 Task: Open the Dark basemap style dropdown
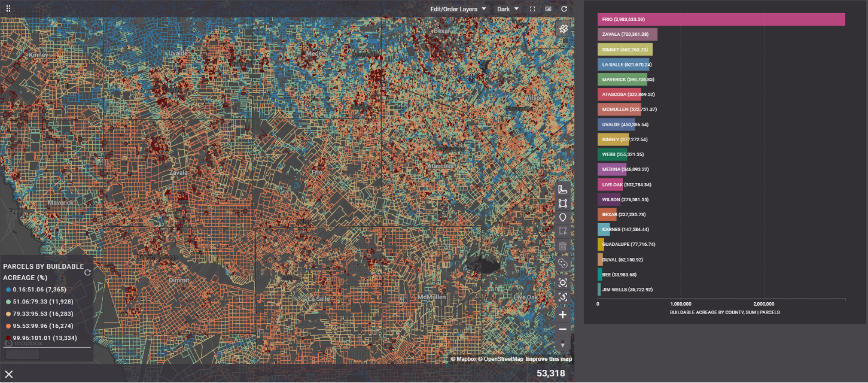coord(508,9)
